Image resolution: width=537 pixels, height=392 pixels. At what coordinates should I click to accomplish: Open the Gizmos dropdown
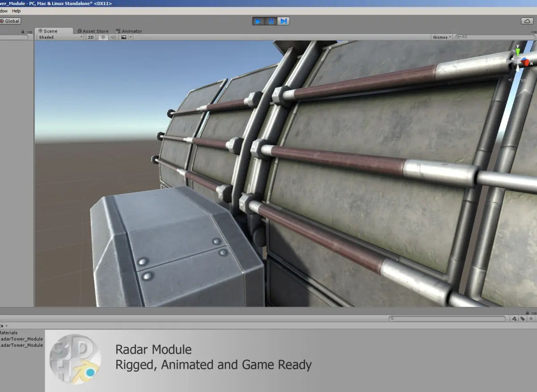pyautogui.click(x=442, y=37)
